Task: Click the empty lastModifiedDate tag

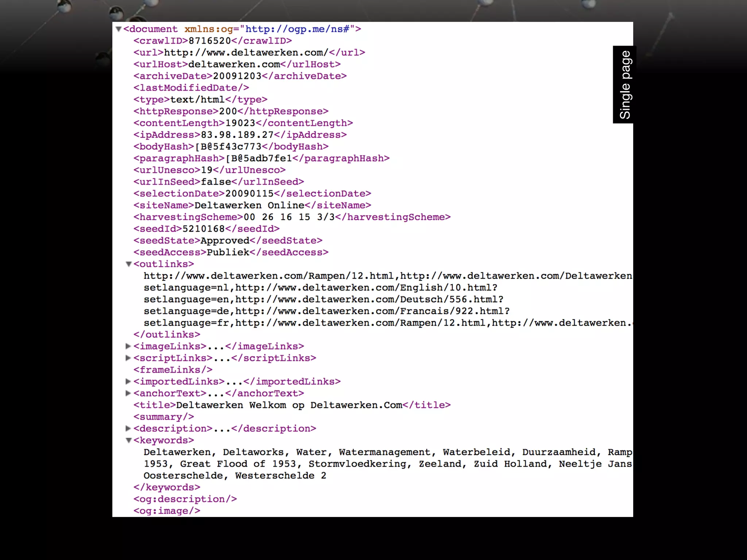Action: point(191,88)
